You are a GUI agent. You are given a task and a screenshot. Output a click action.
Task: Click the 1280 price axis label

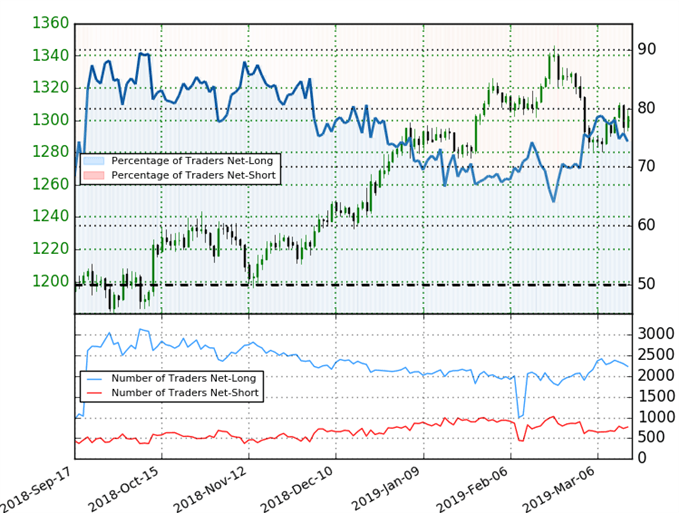(51, 152)
